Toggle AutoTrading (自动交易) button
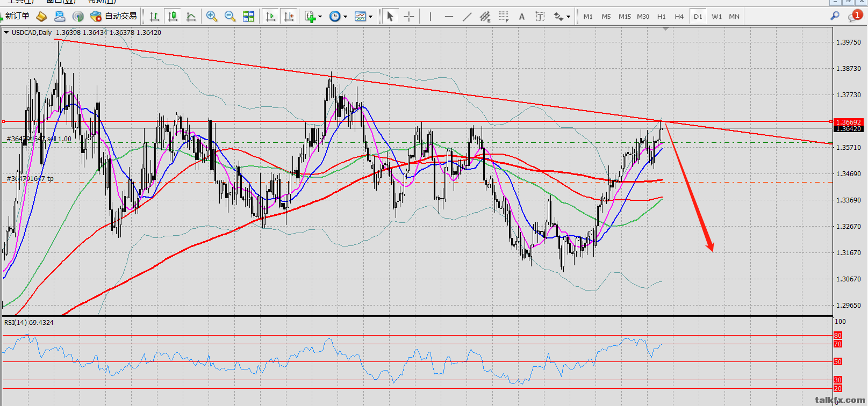 coord(114,16)
